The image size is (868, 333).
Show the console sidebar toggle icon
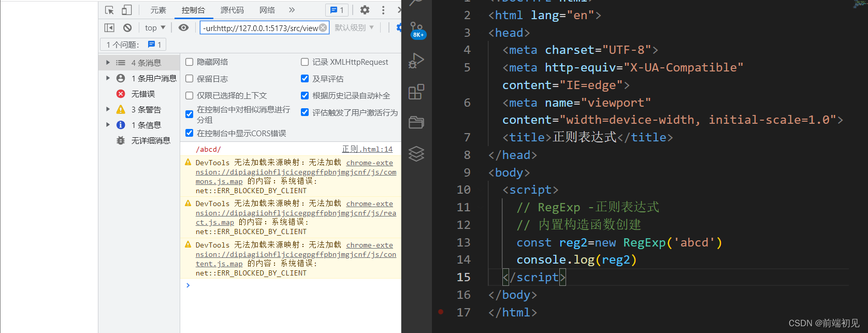[x=109, y=28]
